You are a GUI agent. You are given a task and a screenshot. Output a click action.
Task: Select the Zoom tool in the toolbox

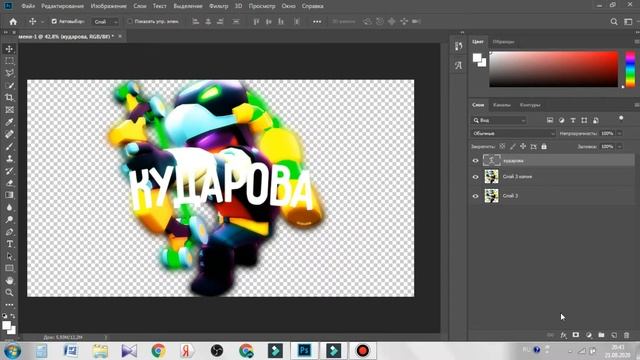click(9, 293)
